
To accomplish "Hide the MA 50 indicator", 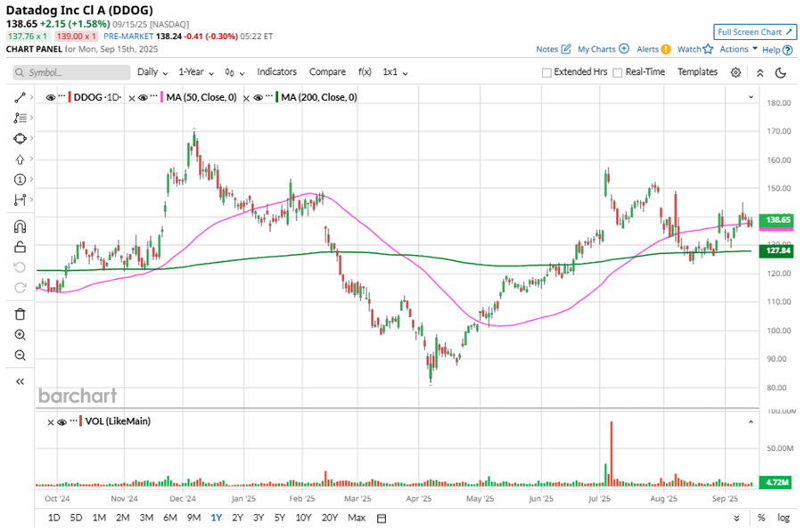I will 143,97.
